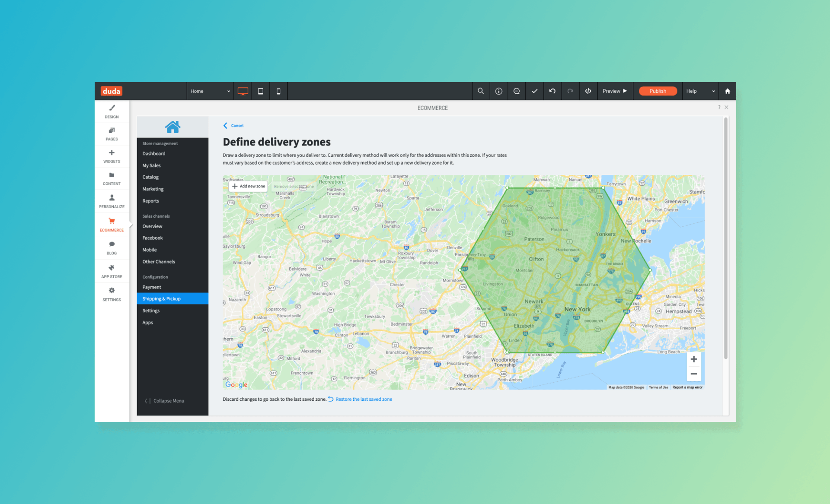Click the undo arrow icon

(x=552, y=91)
